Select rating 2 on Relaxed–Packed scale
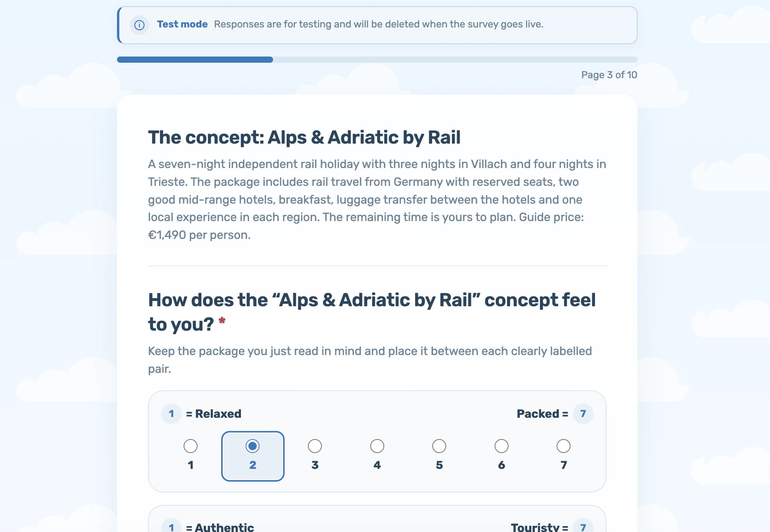770x532 pixels. point(253,456)
